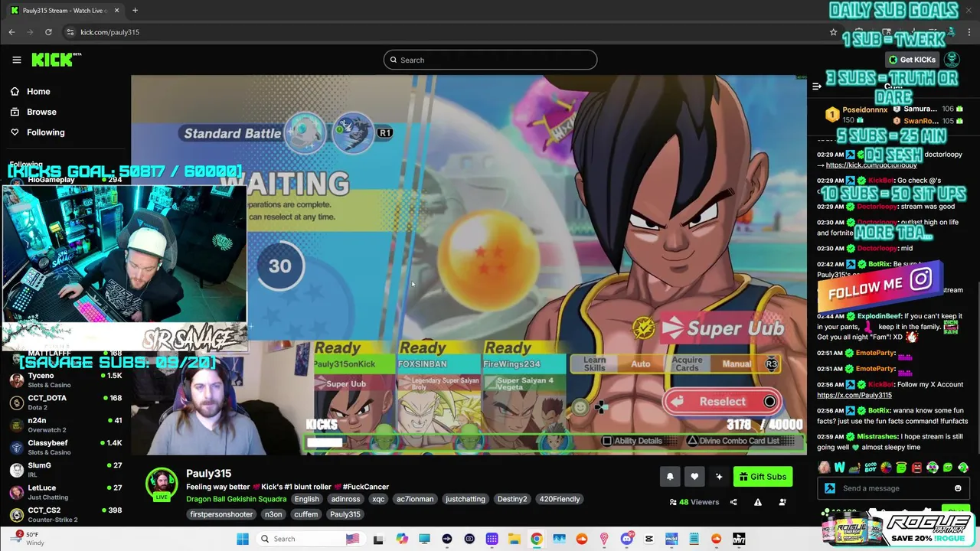Open the x.com/Pauly3115 link in chat
Image resolution: width=980 pixels, height=551 pixels.
(854, 395)
